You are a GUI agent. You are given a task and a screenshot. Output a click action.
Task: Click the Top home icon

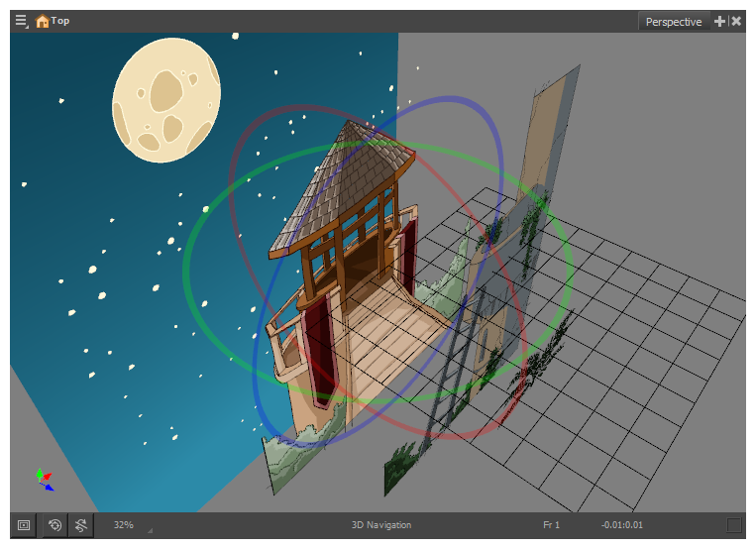click(x=42, y=21)
